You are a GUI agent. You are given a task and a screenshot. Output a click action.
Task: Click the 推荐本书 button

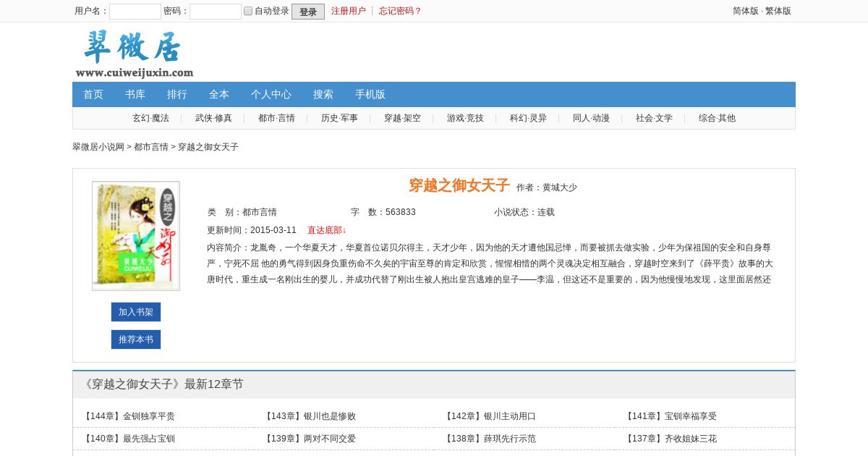pyautogui.click(x=136, y=339)
